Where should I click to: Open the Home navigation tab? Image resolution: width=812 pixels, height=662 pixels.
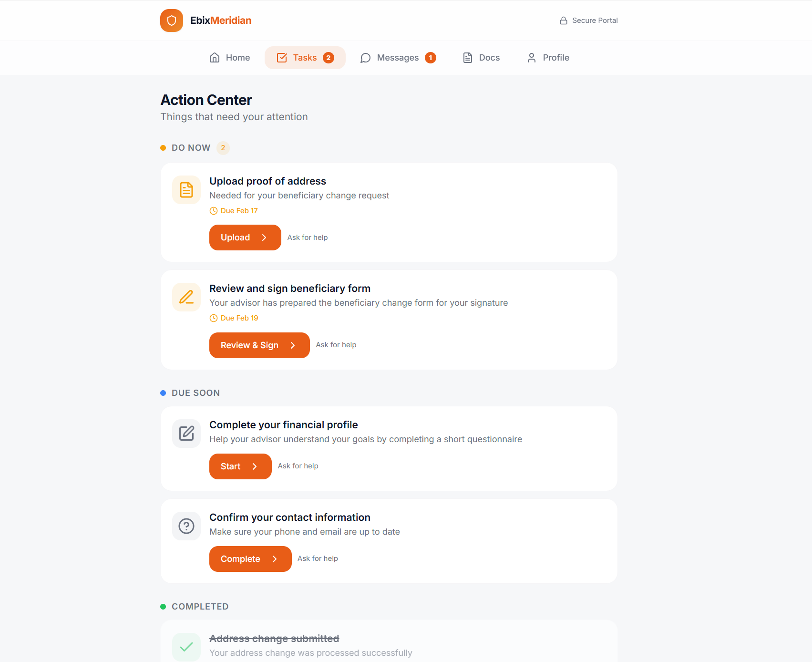tap(230, 58)
